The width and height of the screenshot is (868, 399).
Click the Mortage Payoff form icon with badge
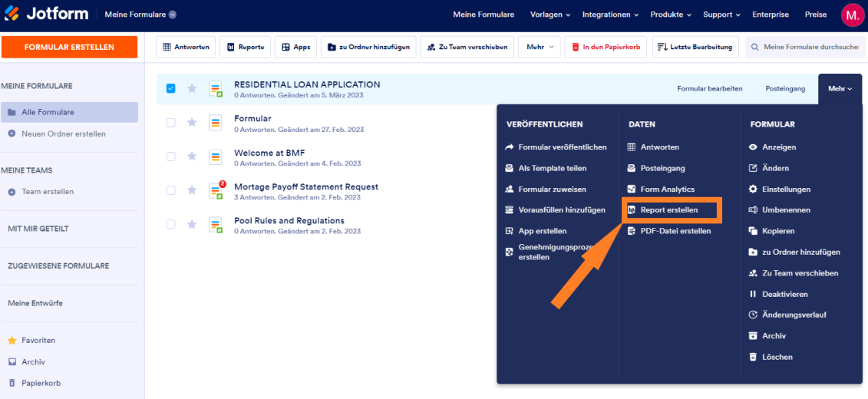(216, 190)
